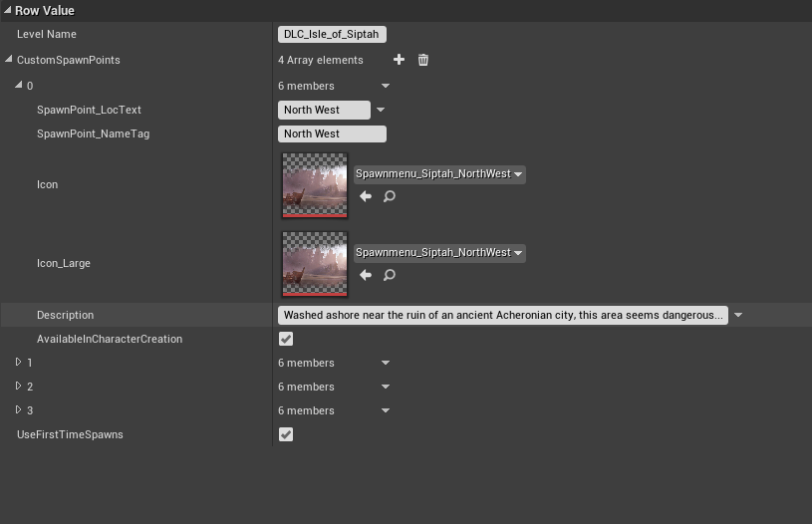The width and height of the screenshot is (812, 524).
Task: Collapse the Row Value section
Action: pos(8,10)
